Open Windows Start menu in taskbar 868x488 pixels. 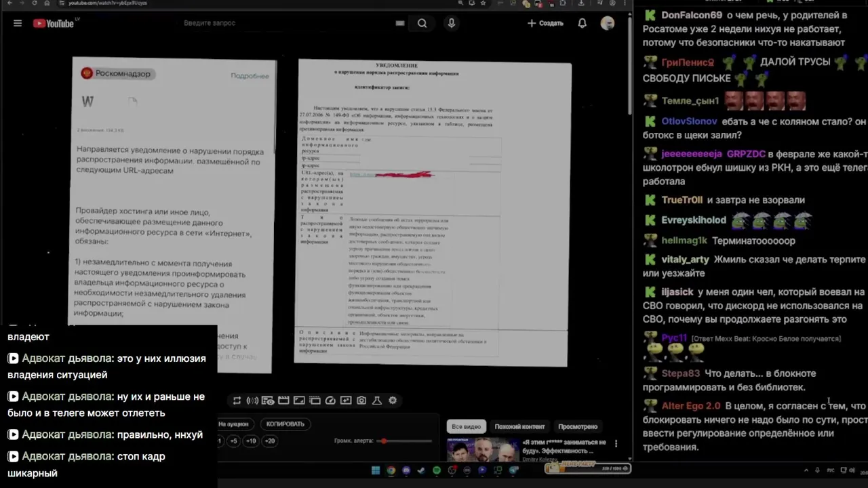[376, 470]
